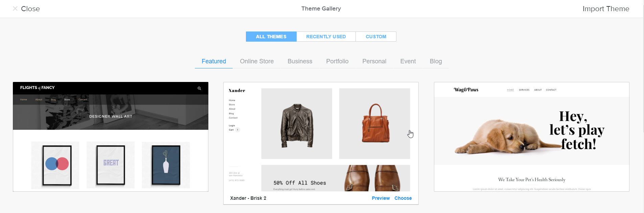
Task: Click the X icon next to Close
Action: click(15, 9)
